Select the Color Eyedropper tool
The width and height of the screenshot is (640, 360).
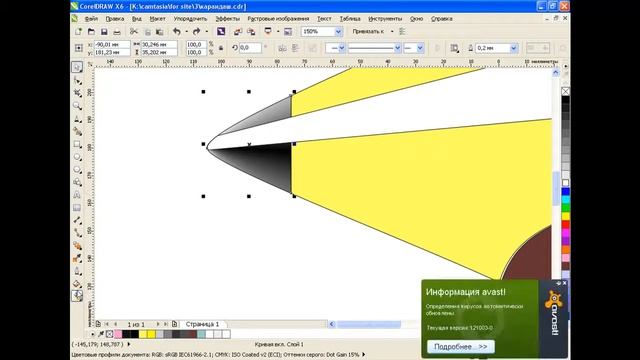tap(77, 258)
